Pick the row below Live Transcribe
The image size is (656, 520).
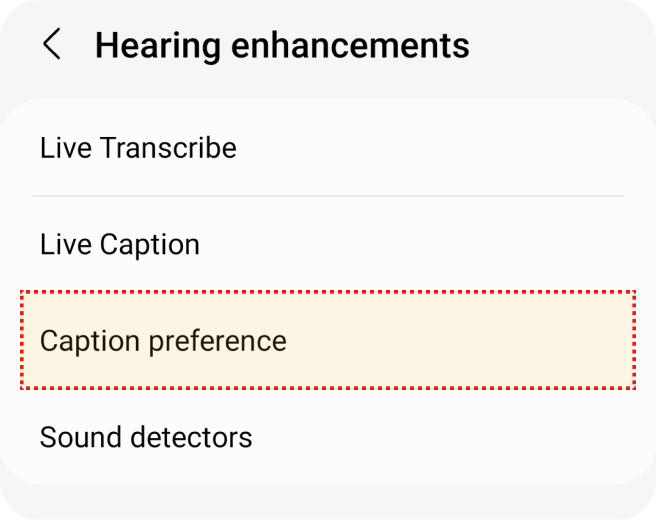point(327,244)
